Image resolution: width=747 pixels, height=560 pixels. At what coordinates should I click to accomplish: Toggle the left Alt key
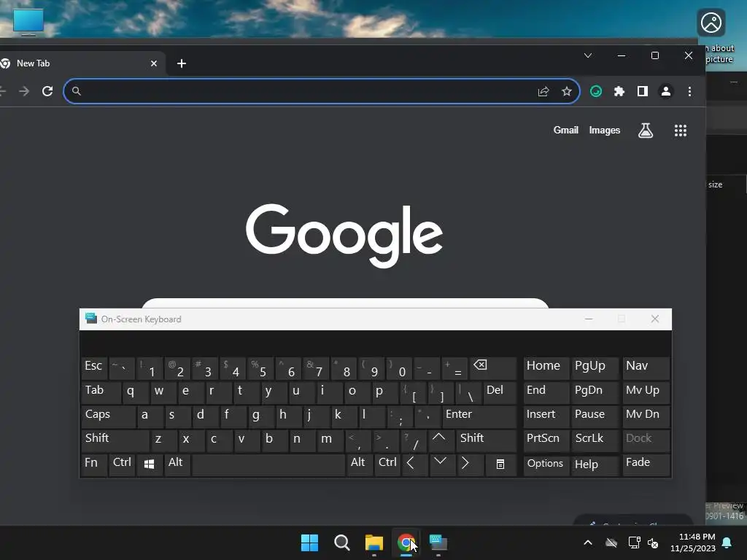click(x=177, y=464)
